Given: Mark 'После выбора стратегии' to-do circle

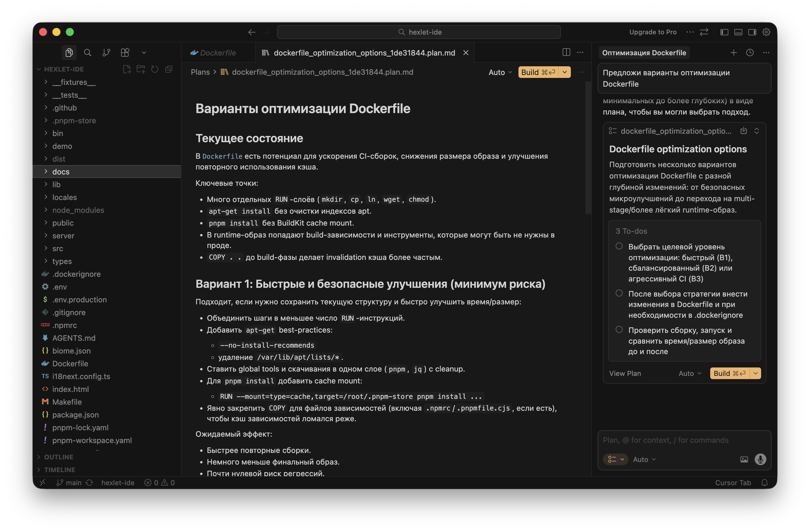Looking at the screenshot, I should 619,293.
